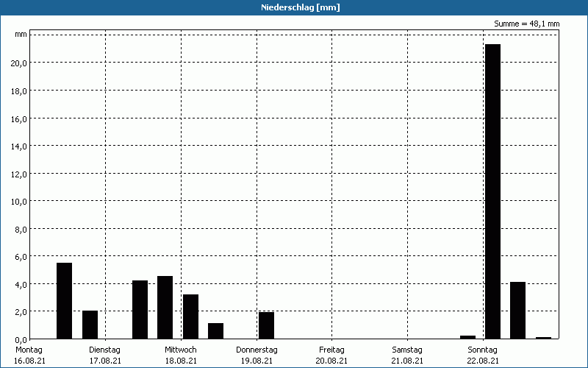This screenshot has width=588, height=368.
Task: Select the 'Summe = 48,1 mm' total label
Action: (526, 24)
